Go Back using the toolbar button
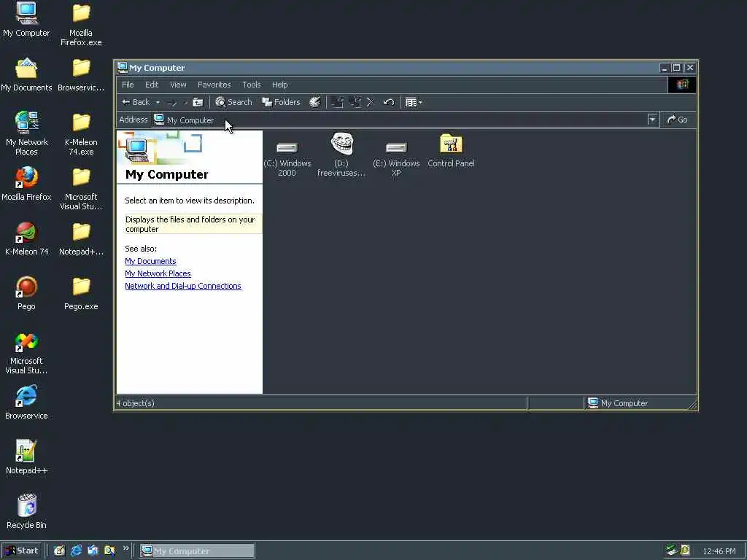The width and height of the screenshot is (747, 560). 136,102
